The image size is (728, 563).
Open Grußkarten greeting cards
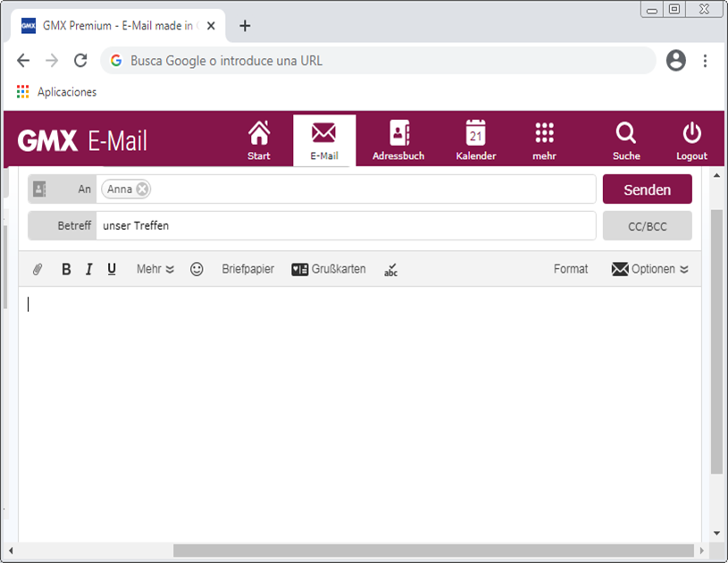coord(329,269)
